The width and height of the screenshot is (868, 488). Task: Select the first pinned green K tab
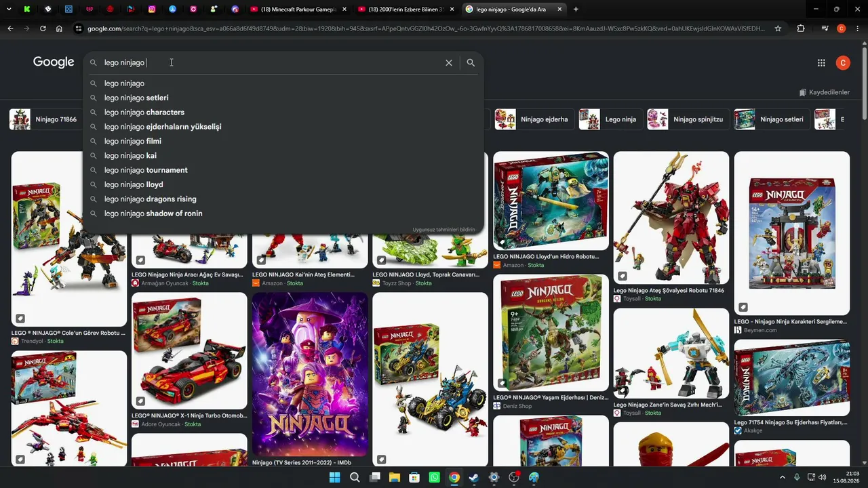tap(26, 9)
